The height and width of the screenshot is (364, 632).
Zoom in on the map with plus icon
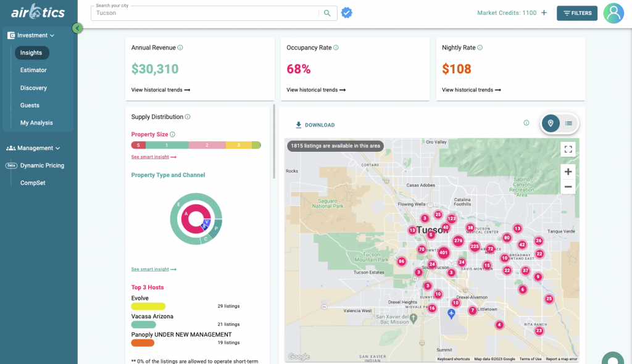click(x=568, y=172)
